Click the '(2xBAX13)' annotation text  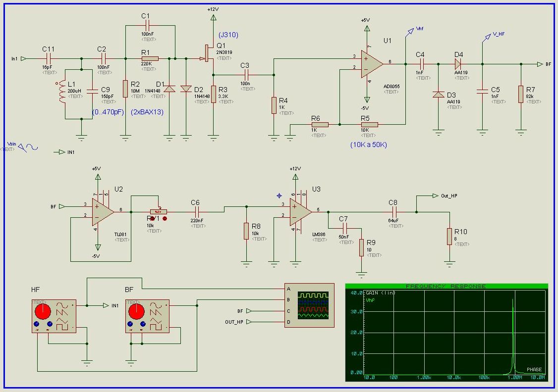147,112
